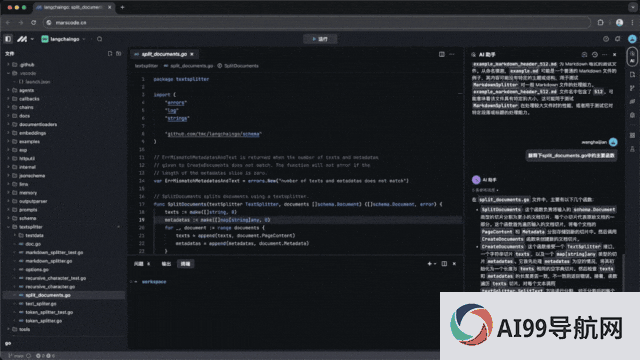This screenshot has height=360, width=640.
Task: Open the source control icon in right sidebar
Action: tap(632, 88)
